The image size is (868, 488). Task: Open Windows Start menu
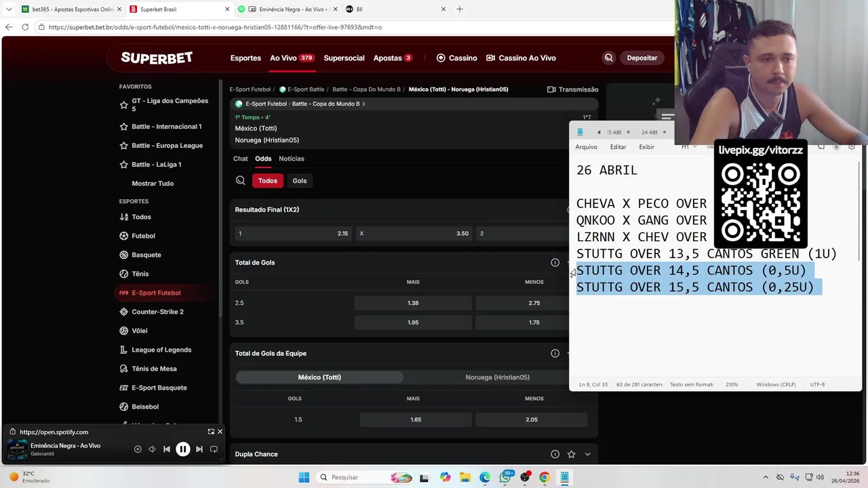pyautogui.click(x=304, y=477)
